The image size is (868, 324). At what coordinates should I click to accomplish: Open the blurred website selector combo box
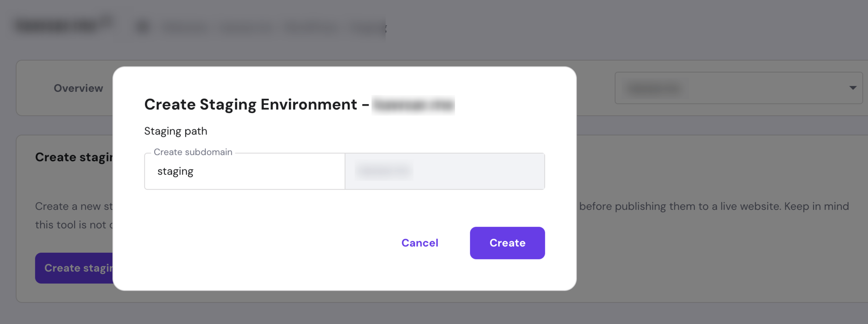click(738, 88)
